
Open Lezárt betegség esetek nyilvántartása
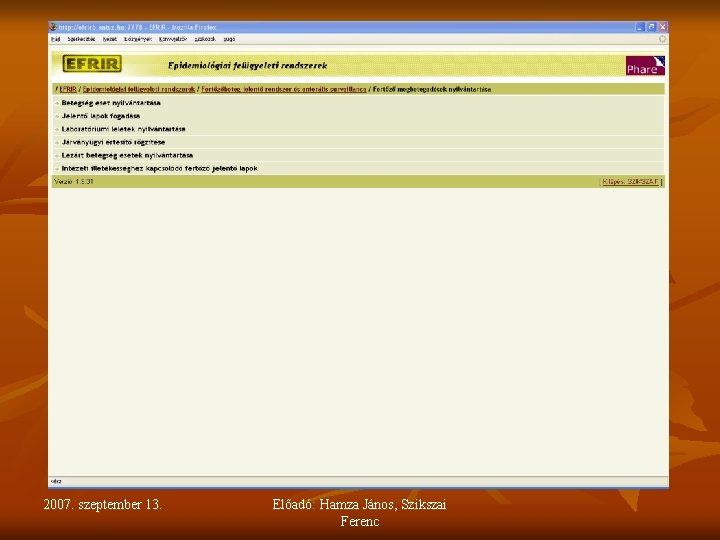click(127, 155)
